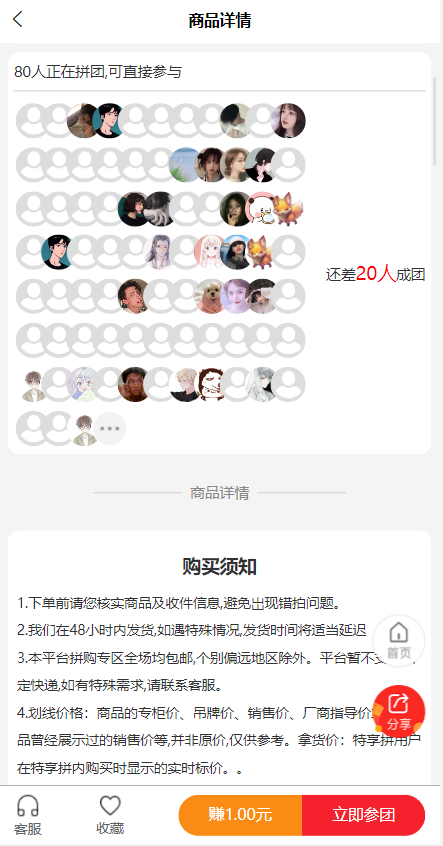Tap the 购买须知 heading
This screenshot has height=846, width=443.
(219, 567)
